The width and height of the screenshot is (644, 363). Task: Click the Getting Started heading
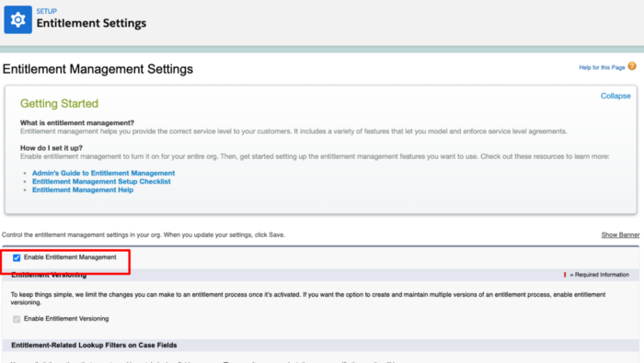[x=59, y=103]
